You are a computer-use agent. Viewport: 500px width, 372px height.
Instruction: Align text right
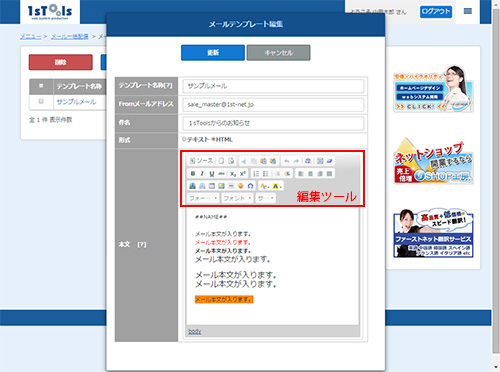pos(320,174)
